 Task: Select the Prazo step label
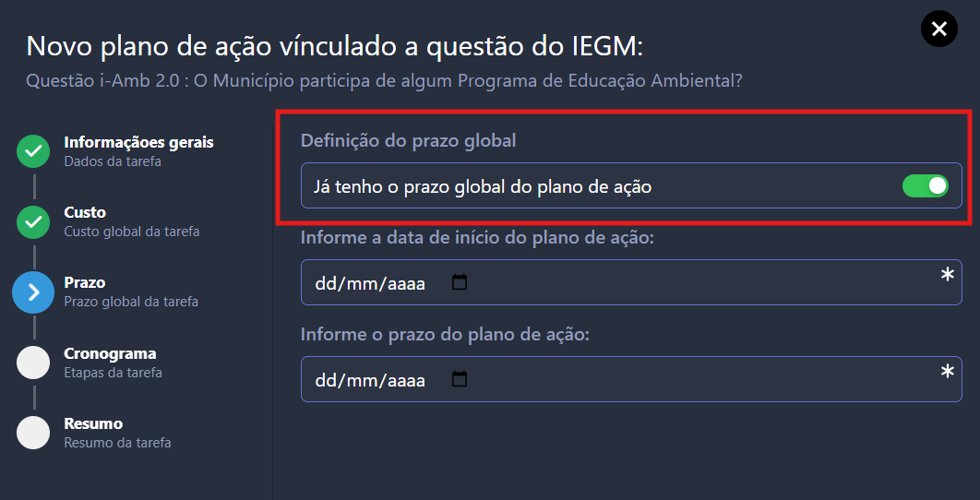[x=85, y=282]
